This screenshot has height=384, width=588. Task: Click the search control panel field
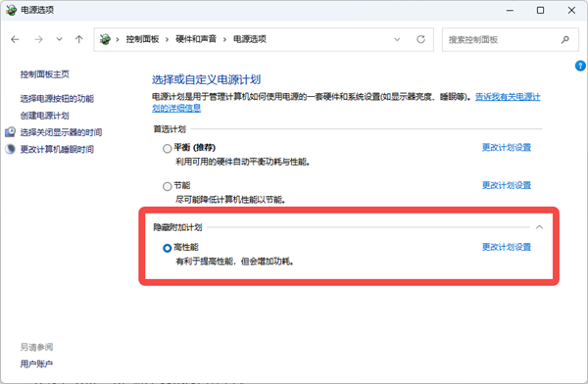(x=510, y=39)
